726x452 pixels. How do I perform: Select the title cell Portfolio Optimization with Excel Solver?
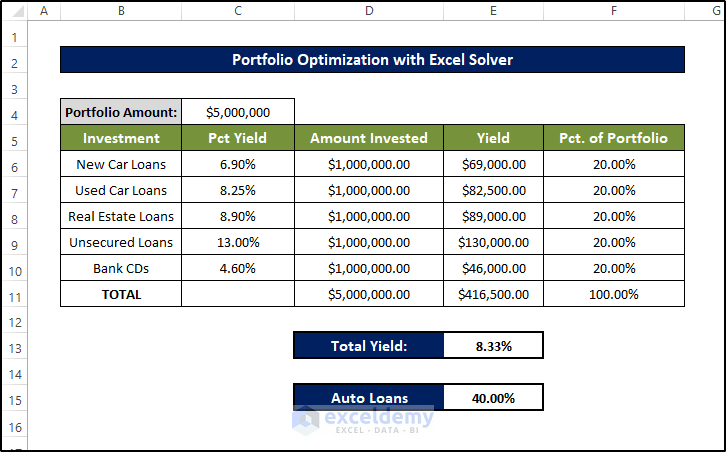(372, 60)
